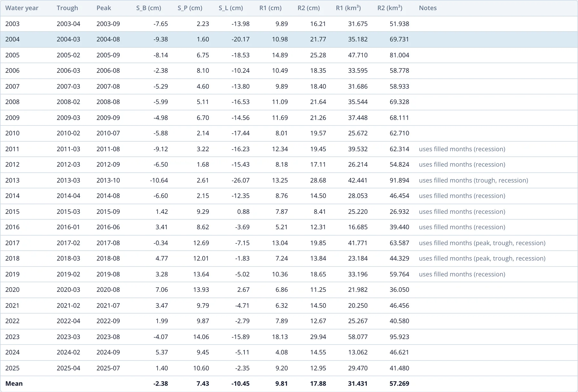This screenshot has height=392, width=578.
Task: Click the S_B (cm) column header
Action: pos(149,8)
